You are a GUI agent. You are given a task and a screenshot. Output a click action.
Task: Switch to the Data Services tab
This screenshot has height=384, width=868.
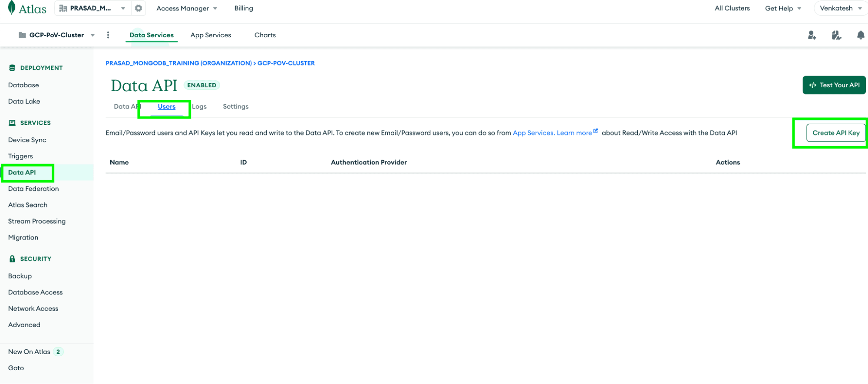tap(152, 35)
